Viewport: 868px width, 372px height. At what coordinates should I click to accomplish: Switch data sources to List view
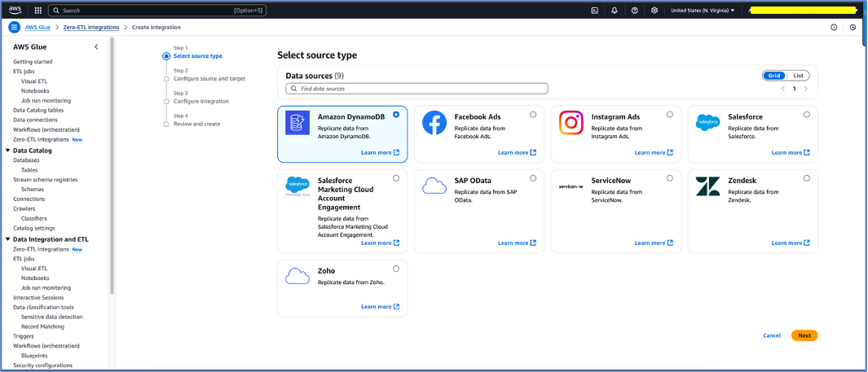click(x=798, y=75)
